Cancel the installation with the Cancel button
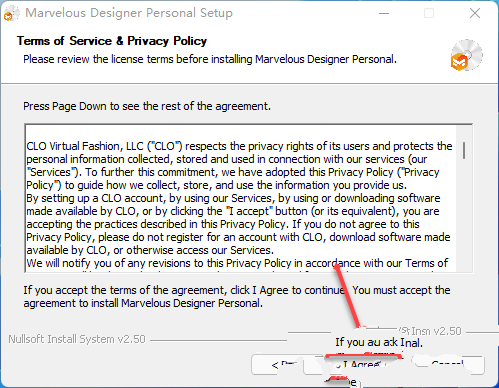 pyautogui.click(x=447, y=365)
